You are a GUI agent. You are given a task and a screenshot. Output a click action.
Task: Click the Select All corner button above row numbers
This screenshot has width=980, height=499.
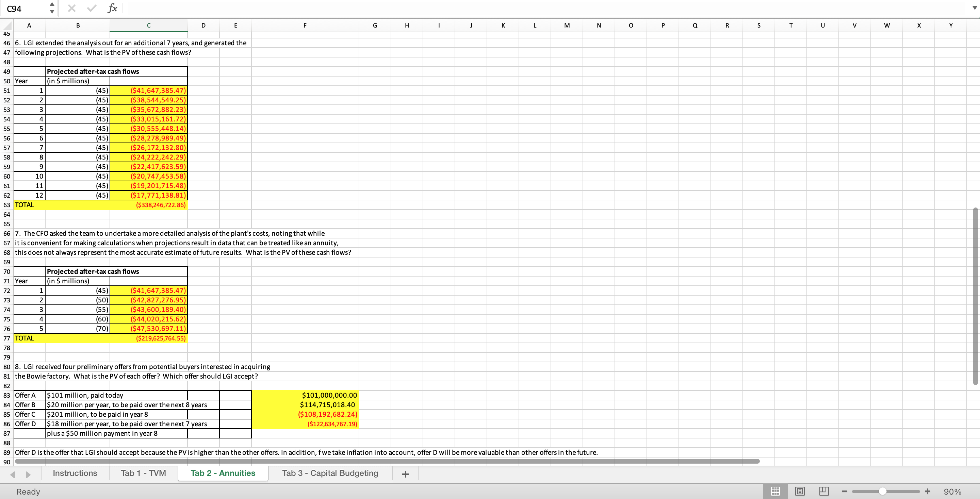pyautogui.click(x=7, y=25)
